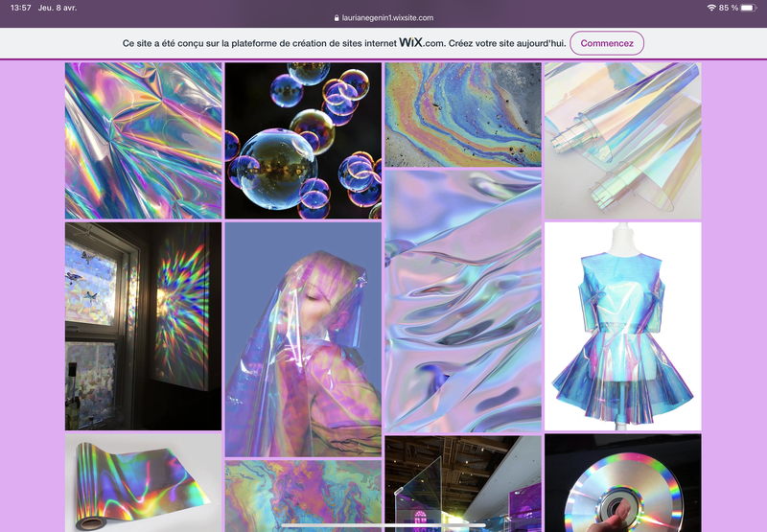
Task: Tap the home indicator bar at bottom
Action: [x=383, y=525]
